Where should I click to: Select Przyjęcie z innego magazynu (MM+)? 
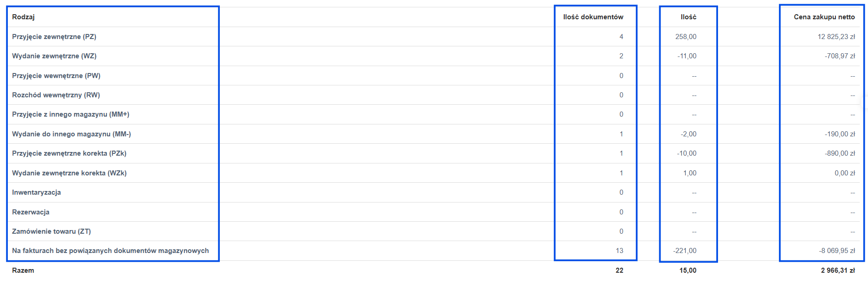(x=434, y=114)
